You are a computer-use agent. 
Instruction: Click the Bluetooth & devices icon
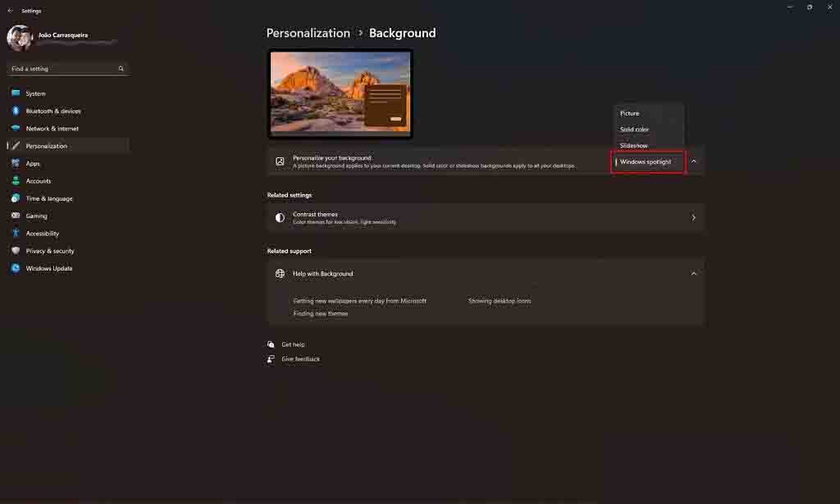click(x=16, y=111)
